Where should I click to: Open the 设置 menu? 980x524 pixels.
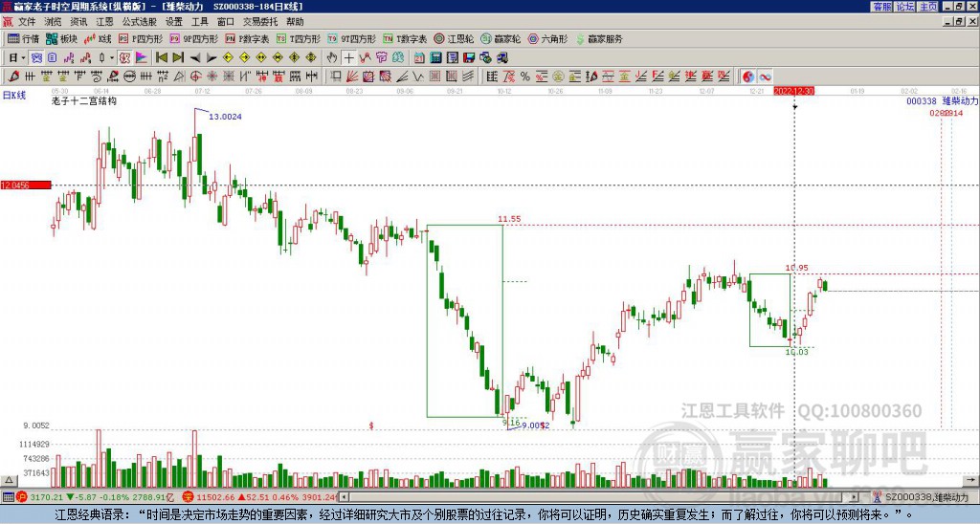(x=174, y=22)
